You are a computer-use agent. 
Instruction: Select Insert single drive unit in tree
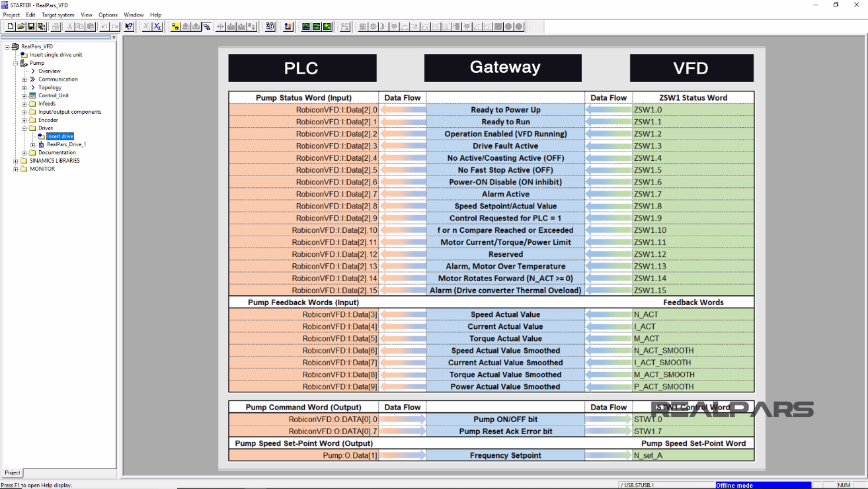click(x=56, y=55)
